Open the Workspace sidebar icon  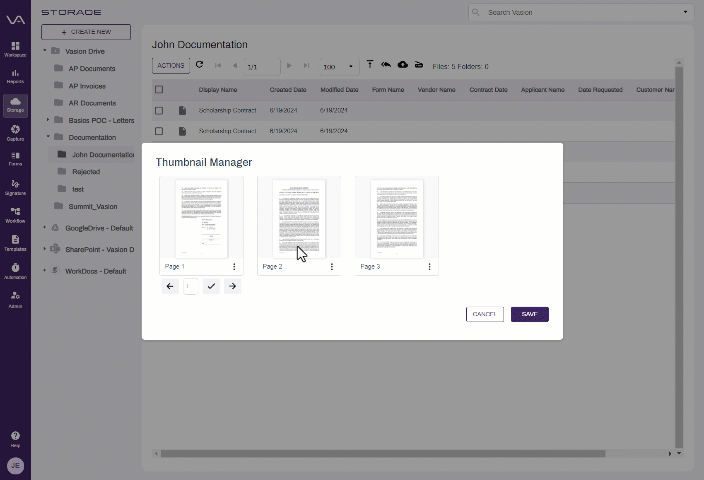(x=15, y=49)
